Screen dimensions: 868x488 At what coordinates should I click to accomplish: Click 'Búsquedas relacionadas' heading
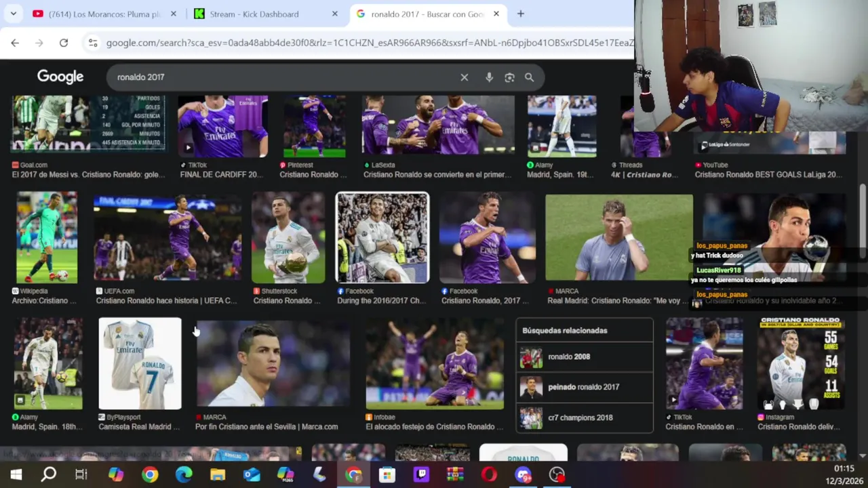coord(565,331)
